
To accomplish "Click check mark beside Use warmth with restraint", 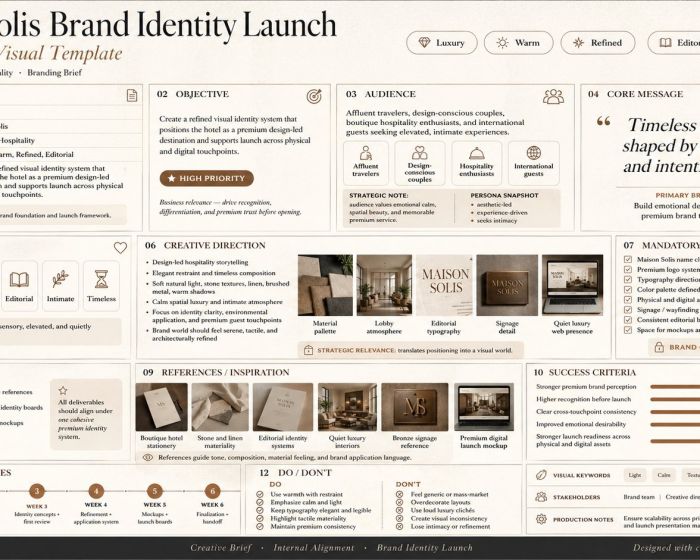I will click(x=260, y=494).
